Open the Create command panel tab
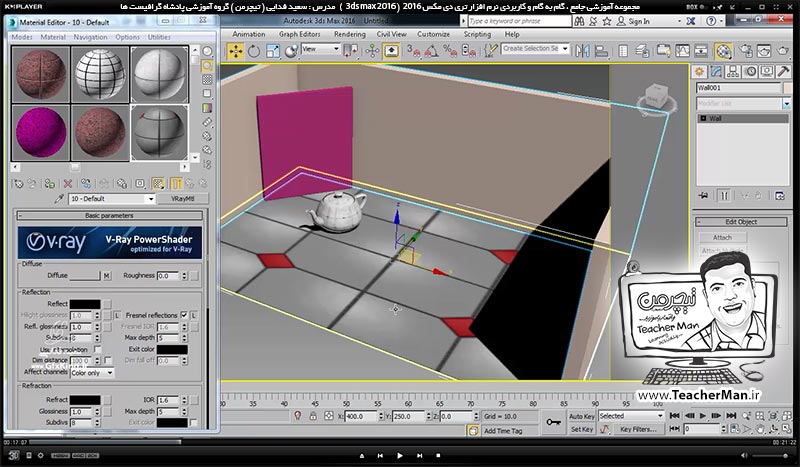Image resolution: width=800 pixels, height=467 pixels. pos(699,72)
